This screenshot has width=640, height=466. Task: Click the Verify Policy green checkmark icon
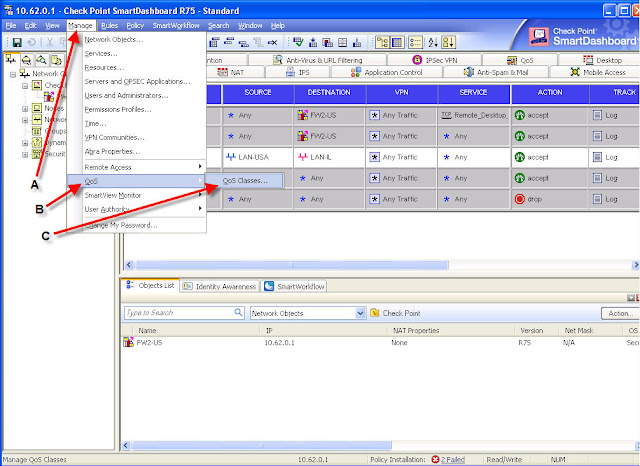[x=298, y=42]
